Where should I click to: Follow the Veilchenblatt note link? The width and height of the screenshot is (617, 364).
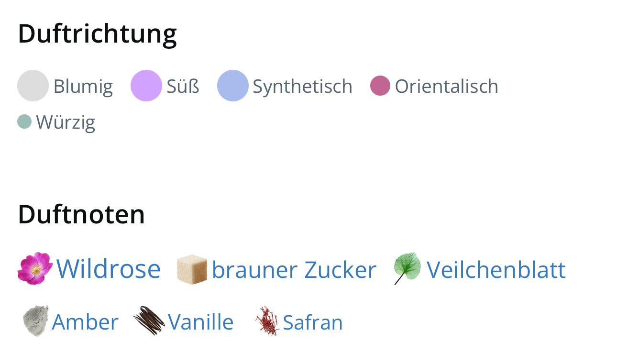click(496, 269)
